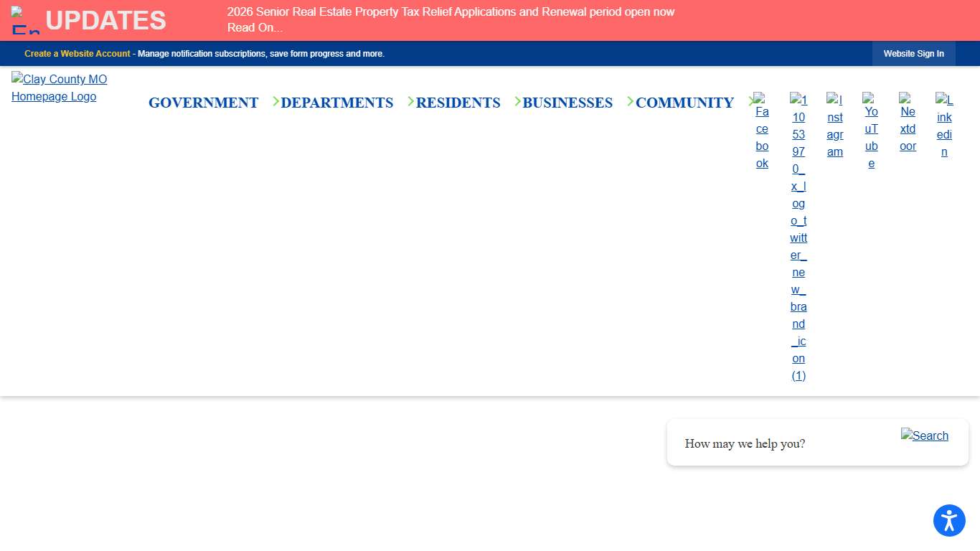Click the UPDATES banner heading

[x=105, y=20]
